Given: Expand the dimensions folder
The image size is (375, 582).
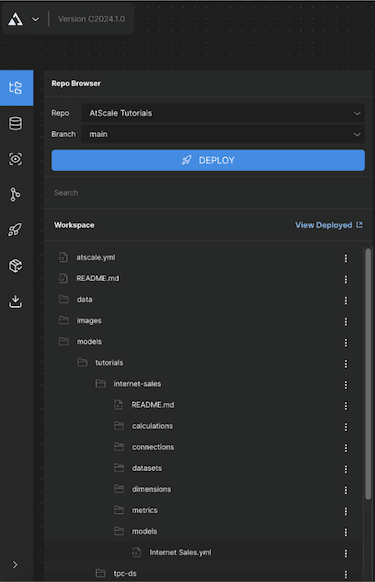Looking at the screenshot, I should pyautogui.click(x=151, y=489).
